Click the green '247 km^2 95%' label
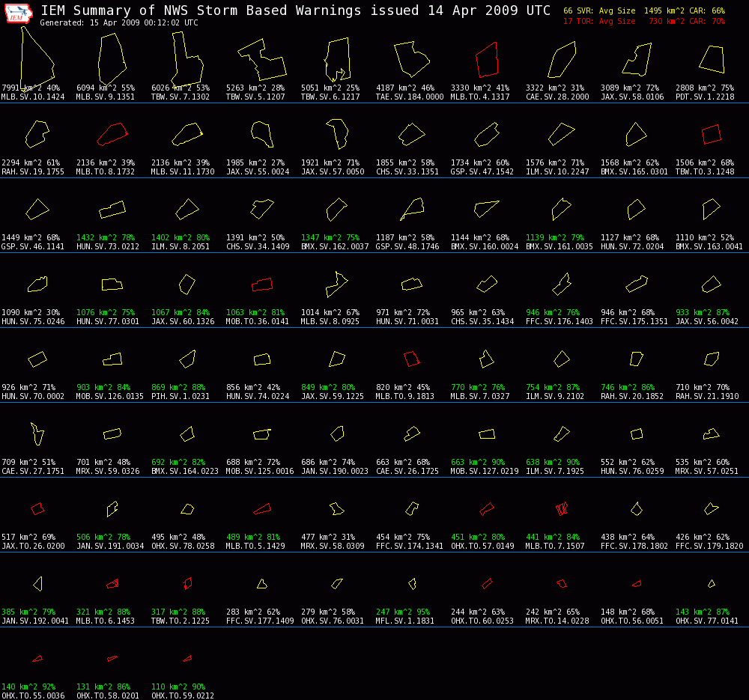Viewport: 749px width, 700px height. [403, 612]
